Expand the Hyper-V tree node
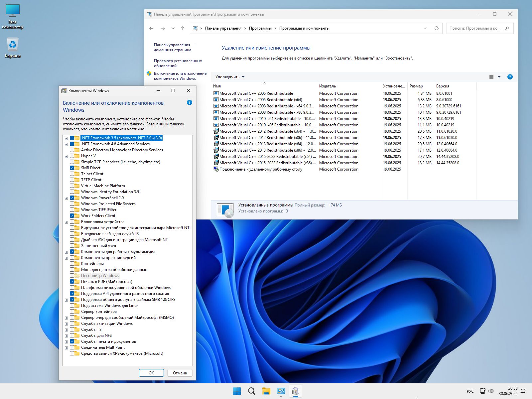Image resolution: width=532 pixels, height=399 pixels. 66,156
